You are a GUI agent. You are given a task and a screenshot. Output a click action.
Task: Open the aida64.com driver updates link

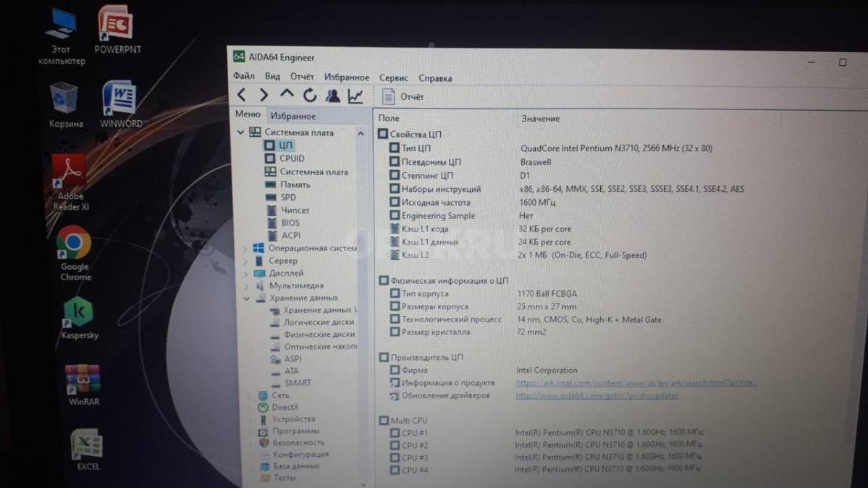click(597, 396)
